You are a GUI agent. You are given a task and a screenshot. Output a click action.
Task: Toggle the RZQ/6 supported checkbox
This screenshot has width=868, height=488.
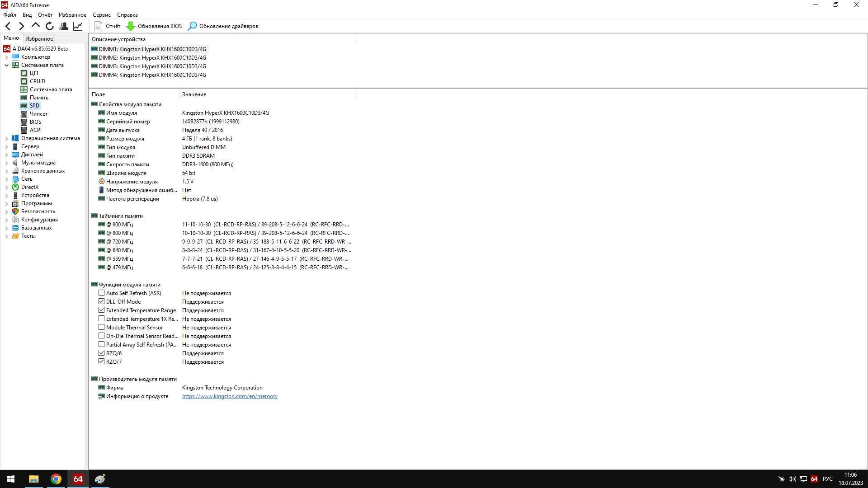point(101,353)
